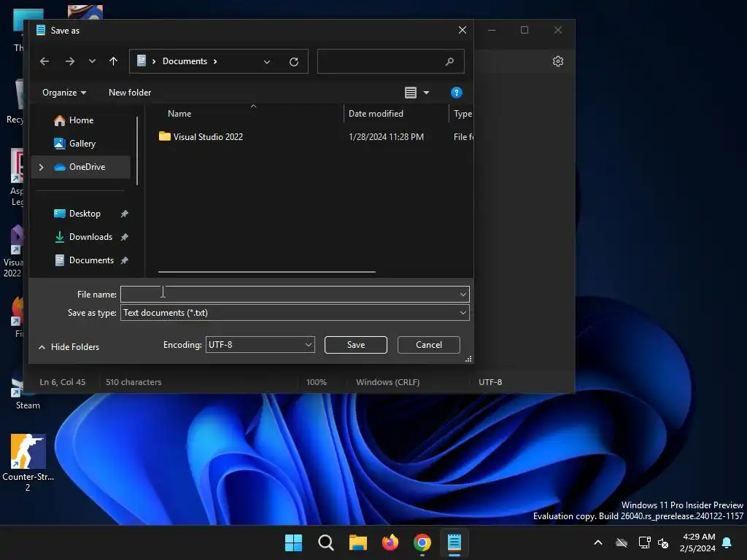The width and height of the screenshot is (747, 560).
Task: Select Documents in quick access
Action: click(91, 260)
